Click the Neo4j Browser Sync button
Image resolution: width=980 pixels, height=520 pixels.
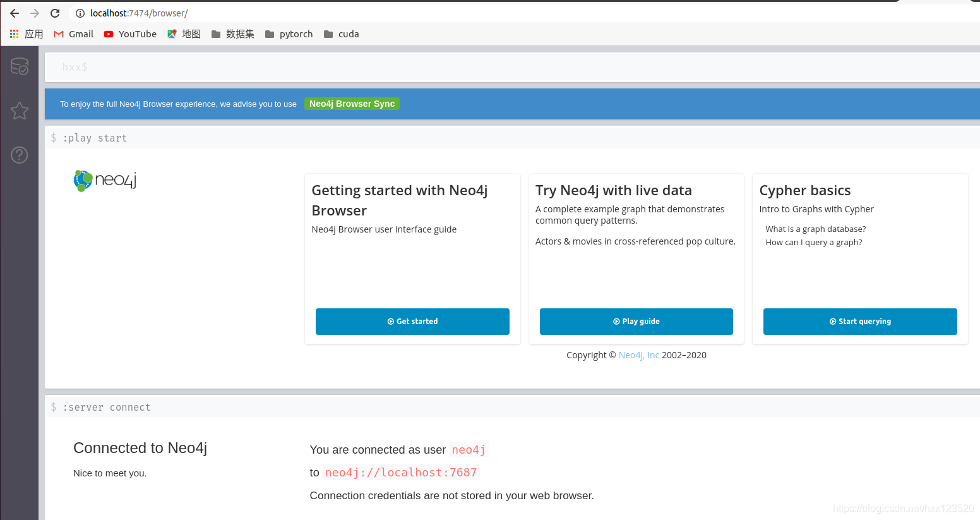coord(352,104)
